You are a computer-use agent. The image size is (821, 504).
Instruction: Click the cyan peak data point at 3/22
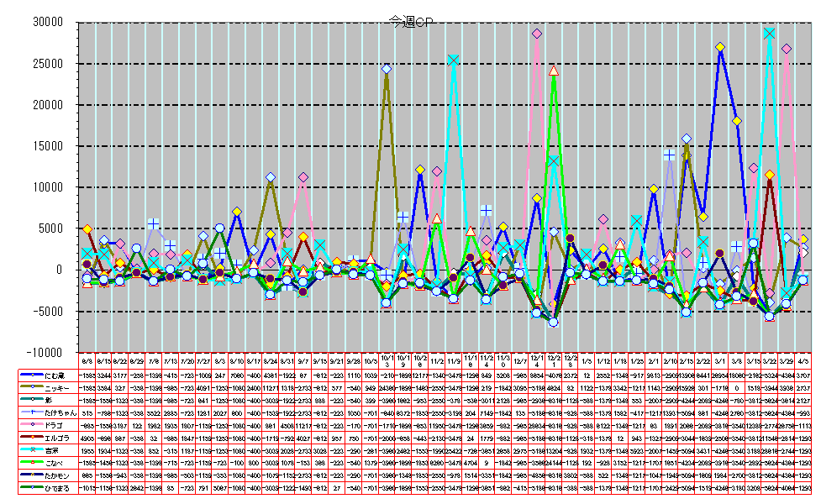click(769, 34)
